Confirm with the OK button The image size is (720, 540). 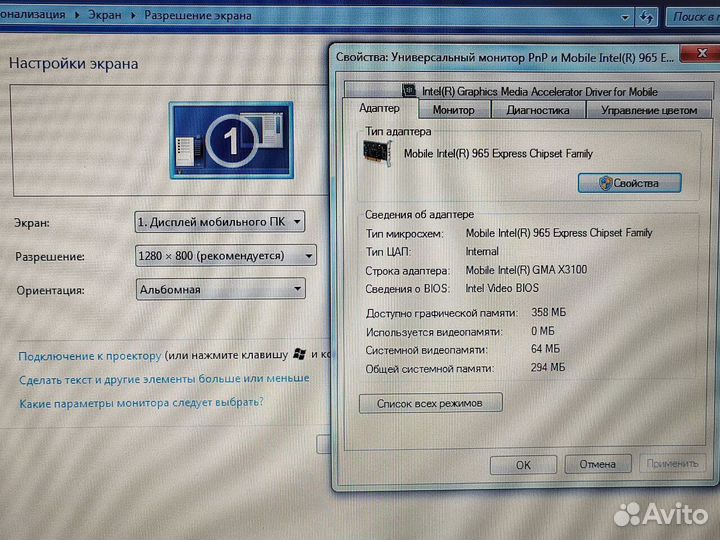pos(523,465)
